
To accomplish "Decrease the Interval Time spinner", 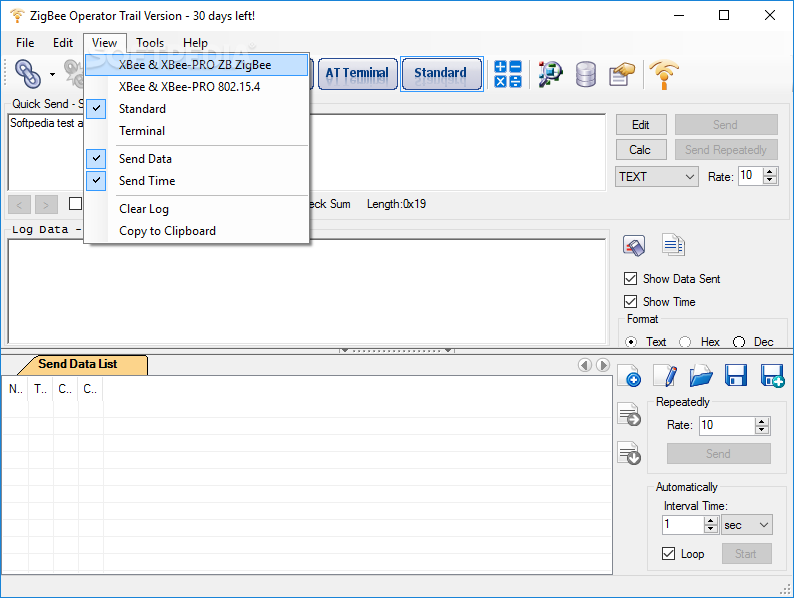I will point(711,530).
